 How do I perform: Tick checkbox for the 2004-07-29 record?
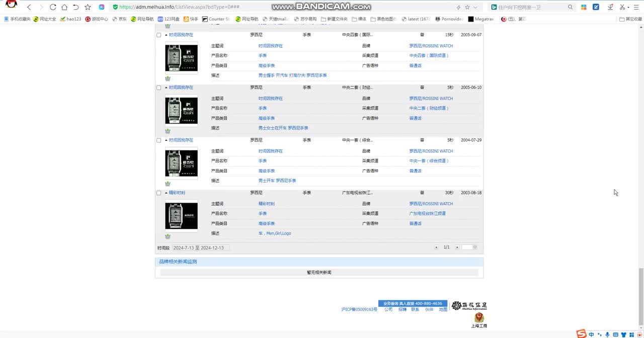pos(159,140)
